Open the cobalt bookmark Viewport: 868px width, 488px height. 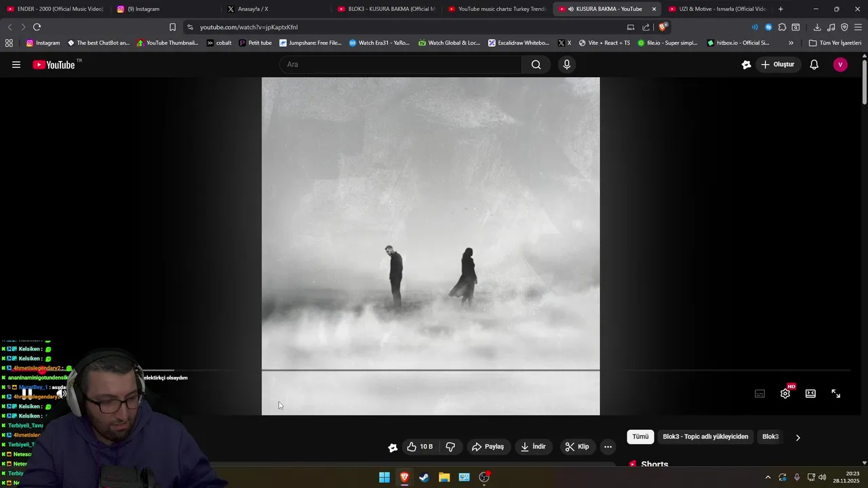(219, 43)
